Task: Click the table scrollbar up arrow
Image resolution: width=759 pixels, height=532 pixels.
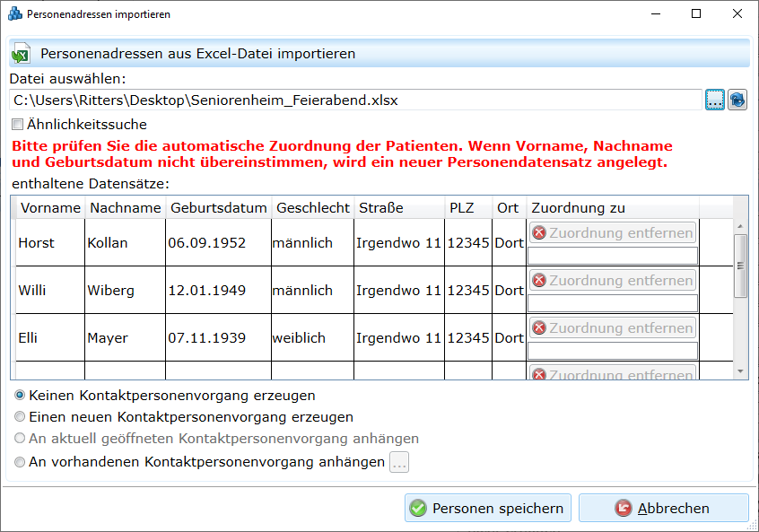Action: coord(740,226)
